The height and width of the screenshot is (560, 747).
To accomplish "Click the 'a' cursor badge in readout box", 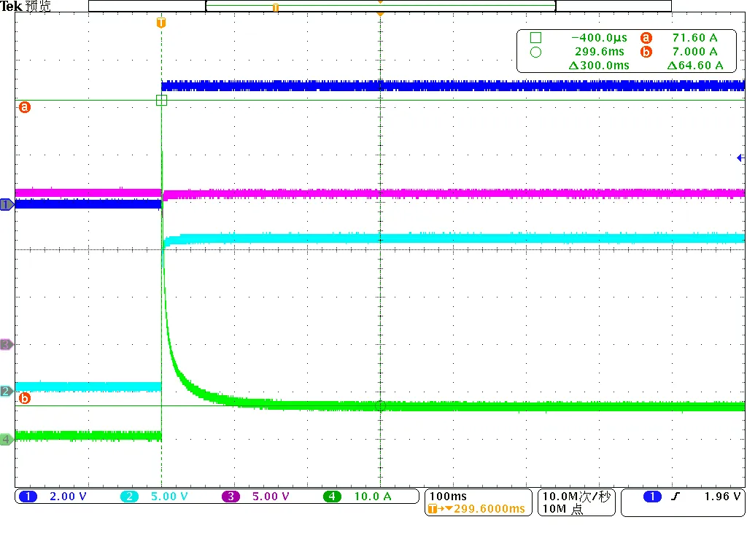I will (x=646, y=38).
